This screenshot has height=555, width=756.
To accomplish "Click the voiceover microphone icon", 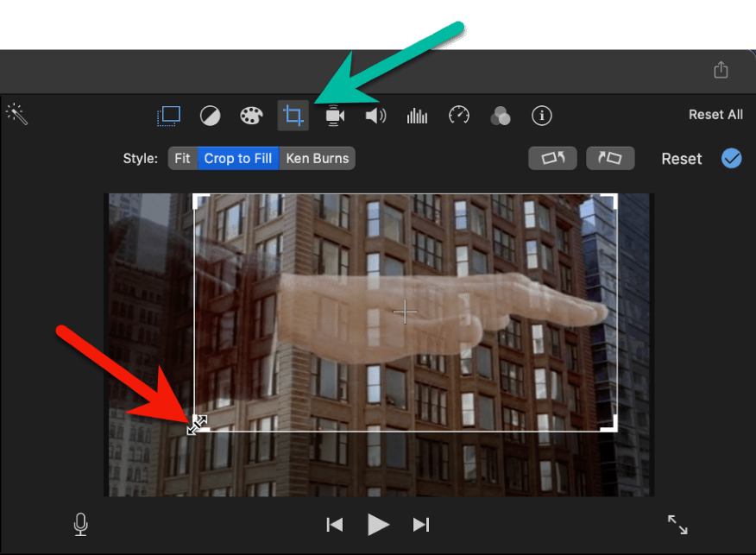I will coord(81,525).
